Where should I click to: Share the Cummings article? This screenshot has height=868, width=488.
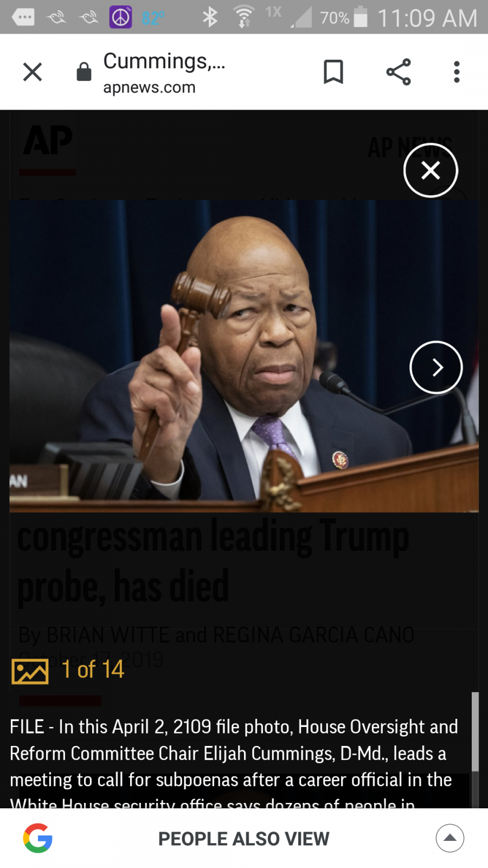pos(399,72)
